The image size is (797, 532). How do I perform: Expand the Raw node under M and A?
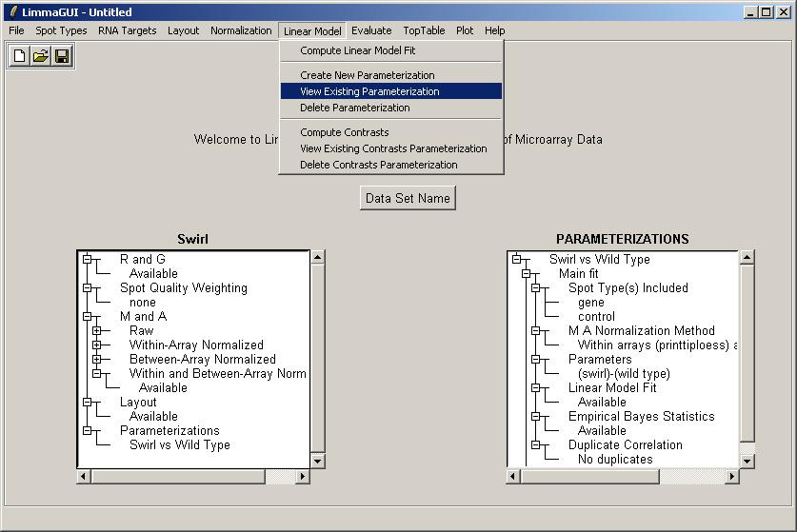pyautogui.click(x=96, y=330)
